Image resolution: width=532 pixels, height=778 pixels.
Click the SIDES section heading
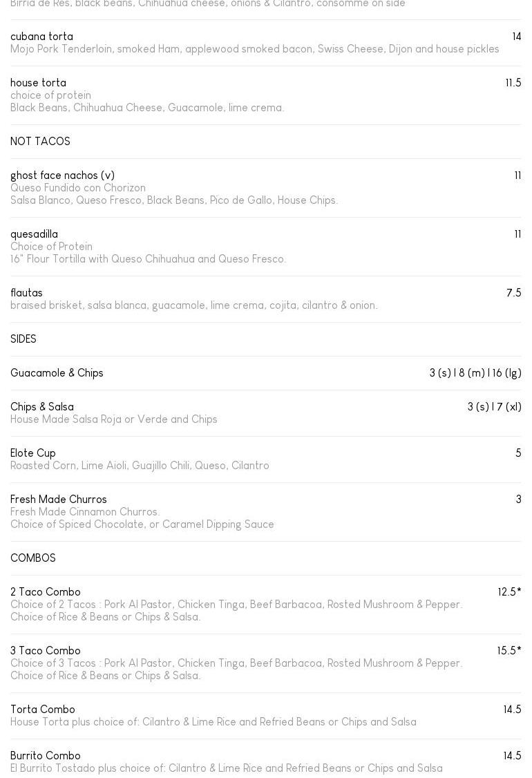click(23, 339)
